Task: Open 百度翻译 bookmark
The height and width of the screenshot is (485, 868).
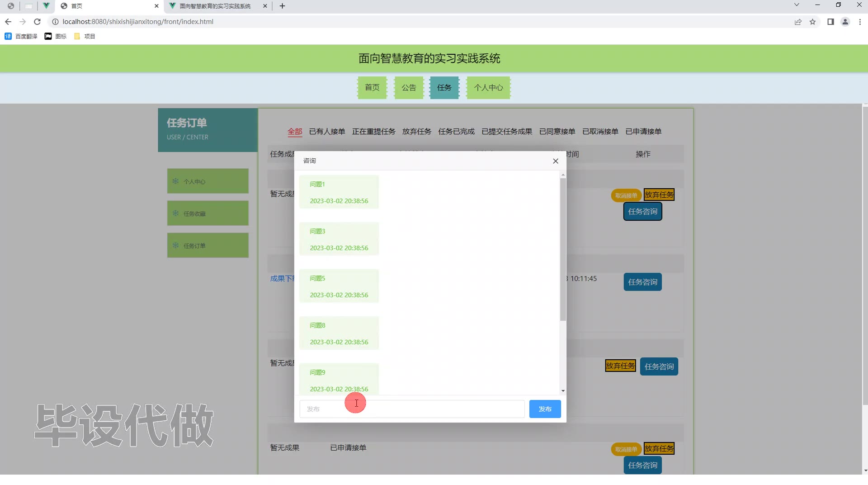Action: tap(21, 36)
